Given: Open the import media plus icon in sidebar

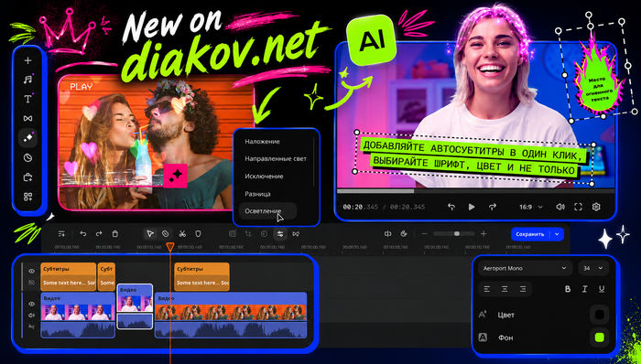Looking at the screenshot, I should coord(27,60).
